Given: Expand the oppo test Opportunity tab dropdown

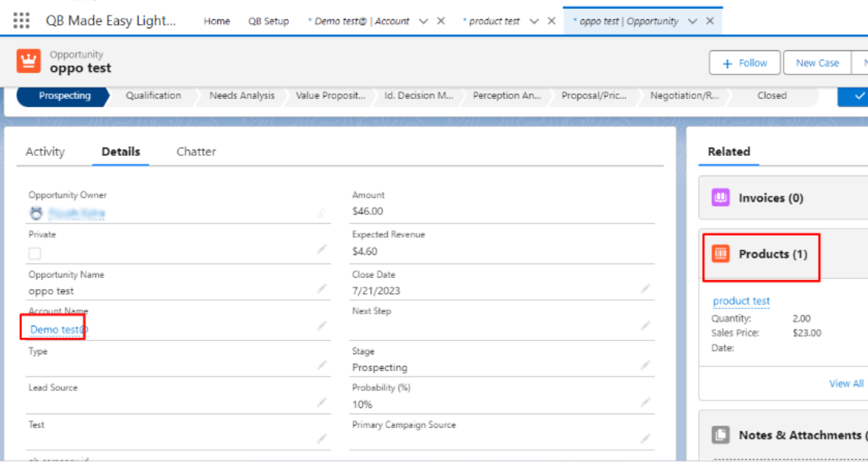Looking at the screenshot, I should [692, 21].
